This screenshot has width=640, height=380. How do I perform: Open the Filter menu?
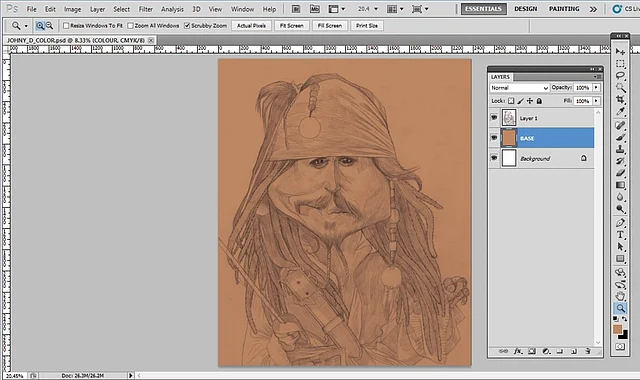[x=145, y=9]
